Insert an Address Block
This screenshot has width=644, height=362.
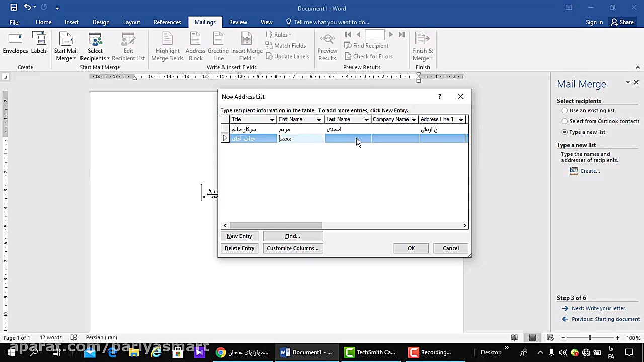click(195, 47)
